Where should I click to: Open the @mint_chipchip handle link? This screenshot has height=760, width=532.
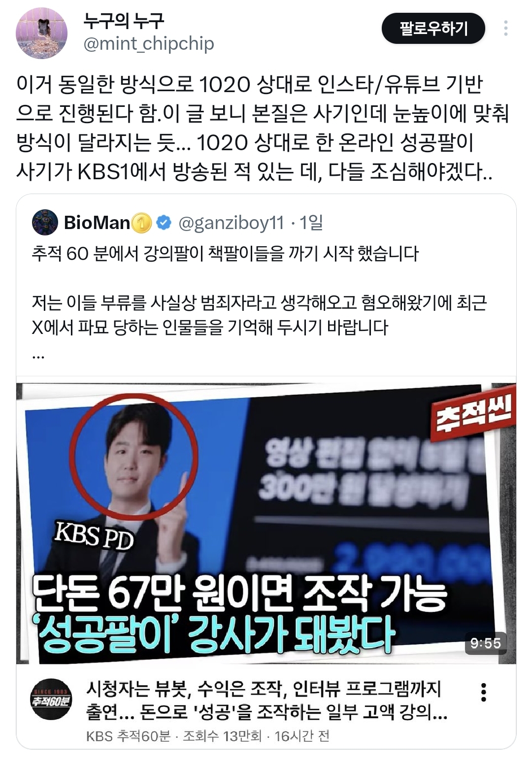tap(149, 43)
